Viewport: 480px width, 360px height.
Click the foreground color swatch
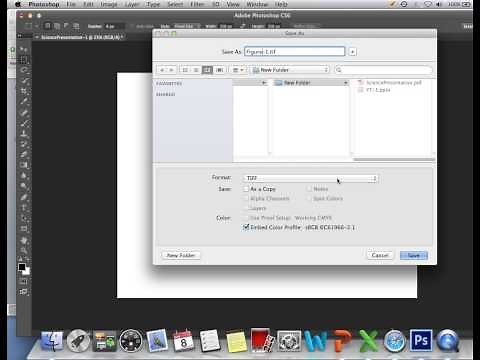coord(22,267)
